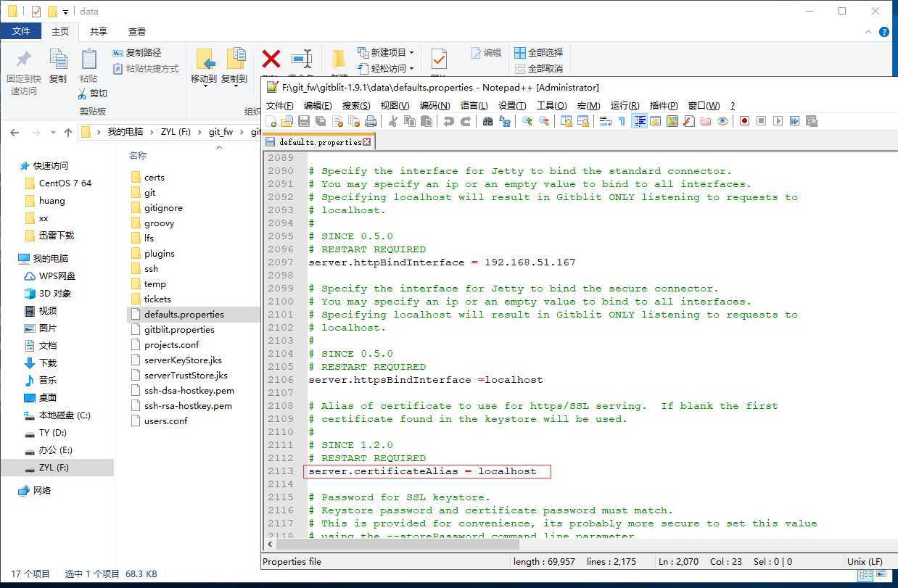The image size is (898, 588).
Task: Open 新建项目 dropdown in Explorer ribbon
Action: pyautogui.click(x=386, y=53)
